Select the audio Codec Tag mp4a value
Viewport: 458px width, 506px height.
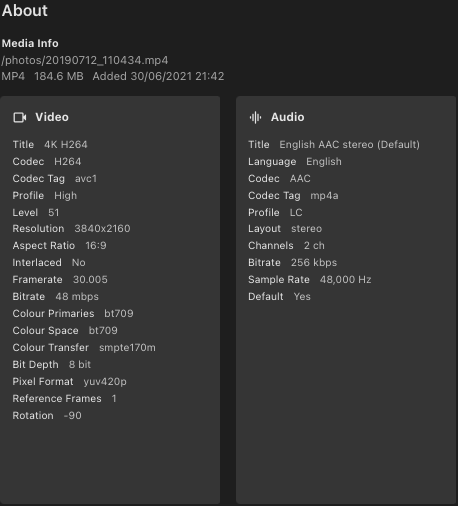tap(324, 196)
